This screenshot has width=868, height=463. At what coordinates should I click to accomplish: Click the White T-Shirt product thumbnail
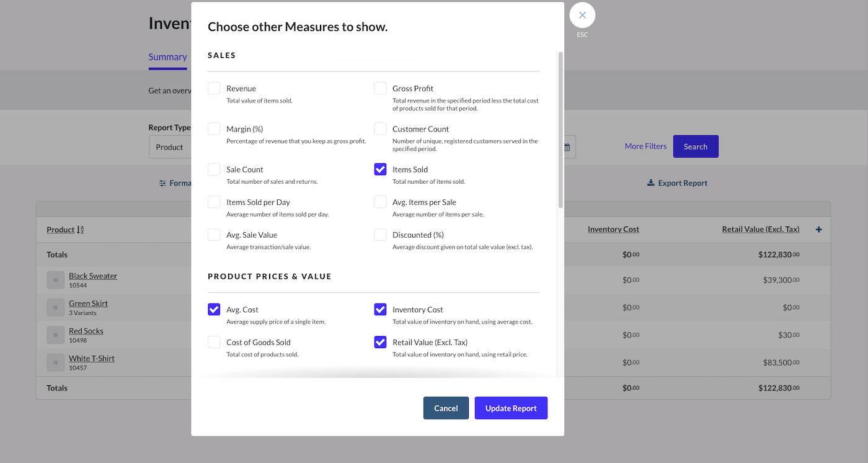coord(55,362)
